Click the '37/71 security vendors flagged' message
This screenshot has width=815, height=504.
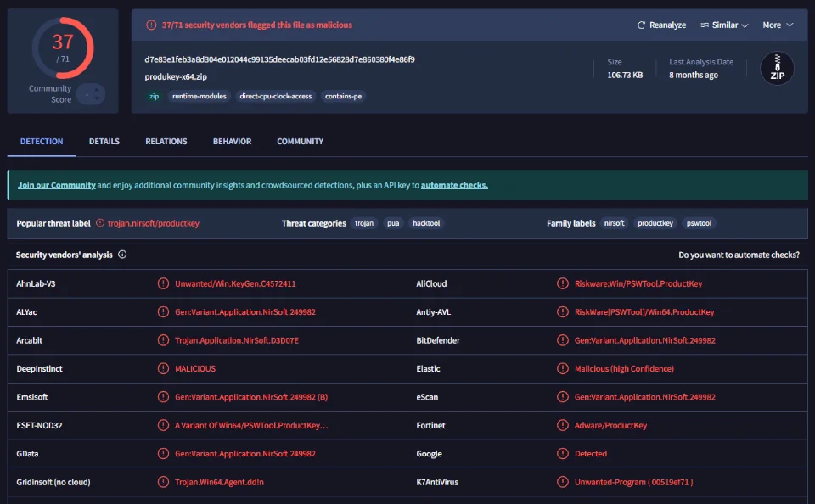[256, 25]
